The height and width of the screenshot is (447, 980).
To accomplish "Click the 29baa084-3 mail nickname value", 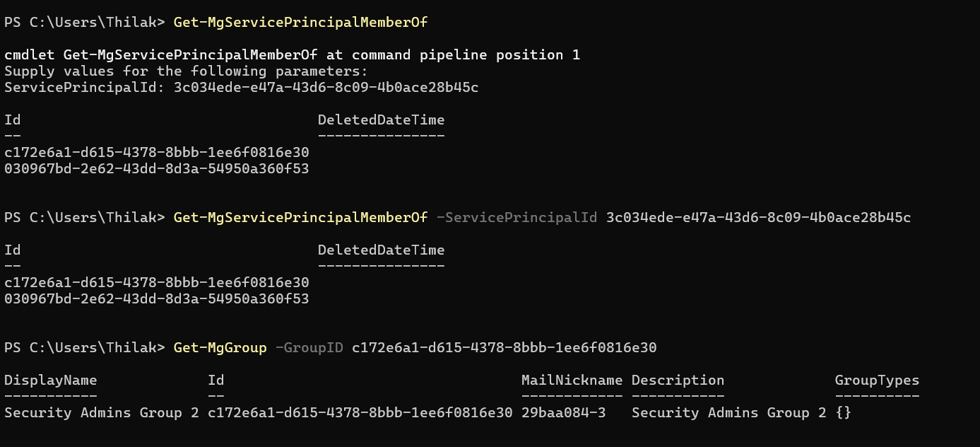I will pos(563,413).
